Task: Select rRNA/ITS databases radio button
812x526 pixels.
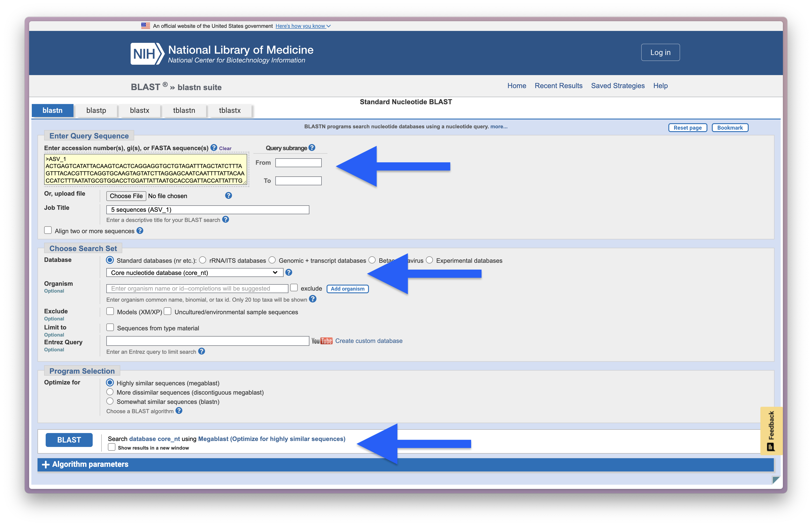Action: [203, 260]
